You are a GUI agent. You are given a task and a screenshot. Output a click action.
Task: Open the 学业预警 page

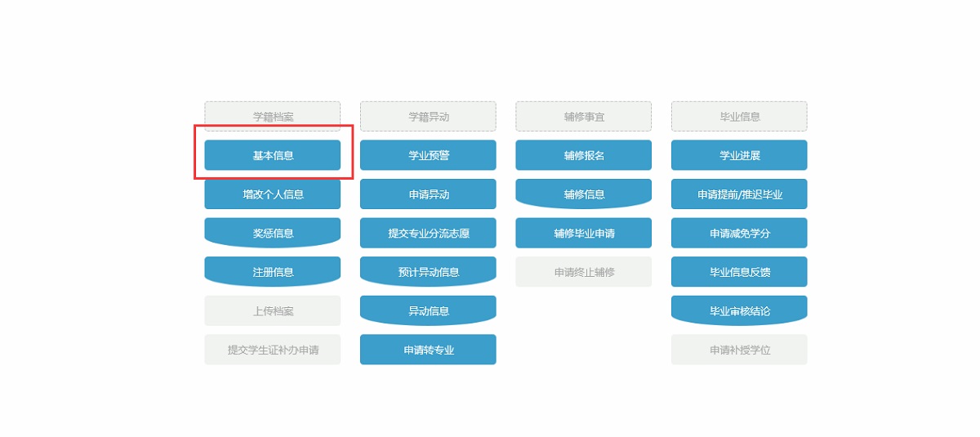click(x=428, y=155)
